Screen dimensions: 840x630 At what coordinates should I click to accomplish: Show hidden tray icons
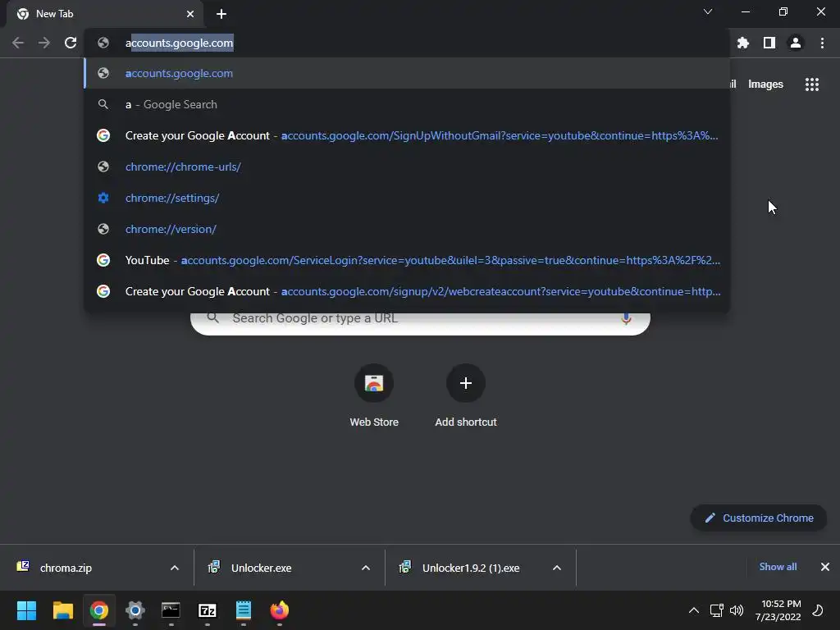tap(694, 610)
